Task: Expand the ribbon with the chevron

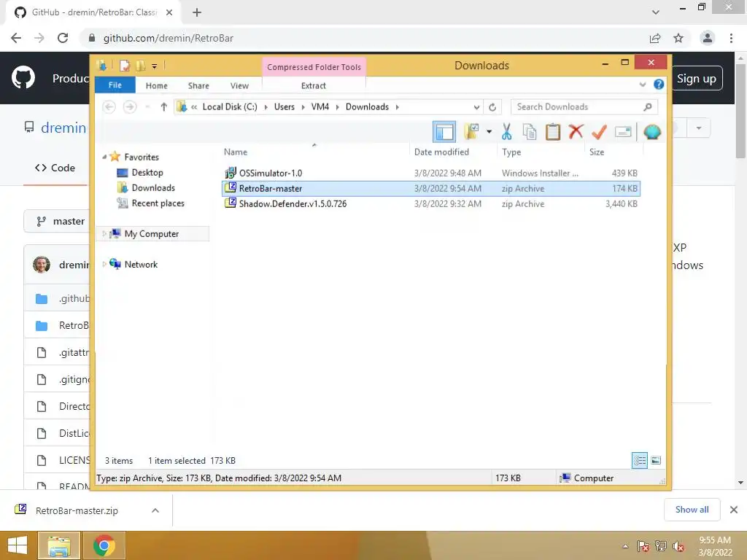Action: [x=642, y=85]
